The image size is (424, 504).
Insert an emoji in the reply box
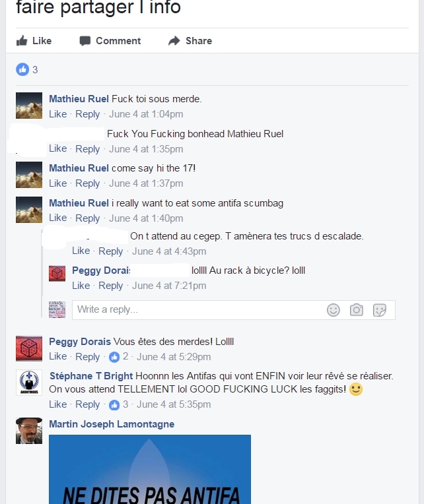pyautogui.click(x=334, y=310)
